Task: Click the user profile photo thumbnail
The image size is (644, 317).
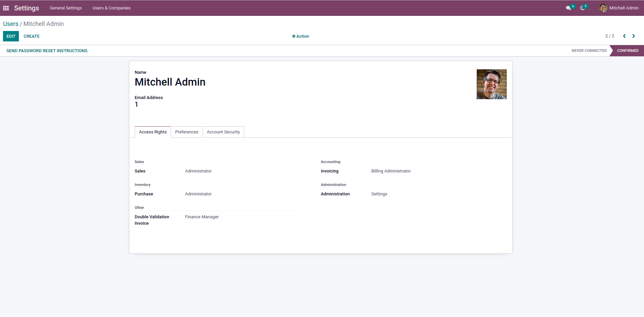Action: coord(492,84)
